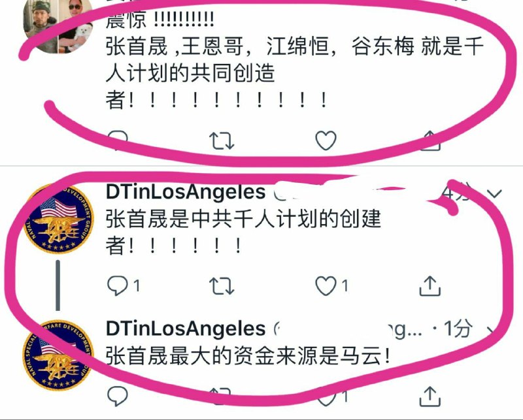Viewport: 523px width, 420px height.
Task: View Navy SEAL avatar on 4分 tweet
Action: tap(58, 219)
